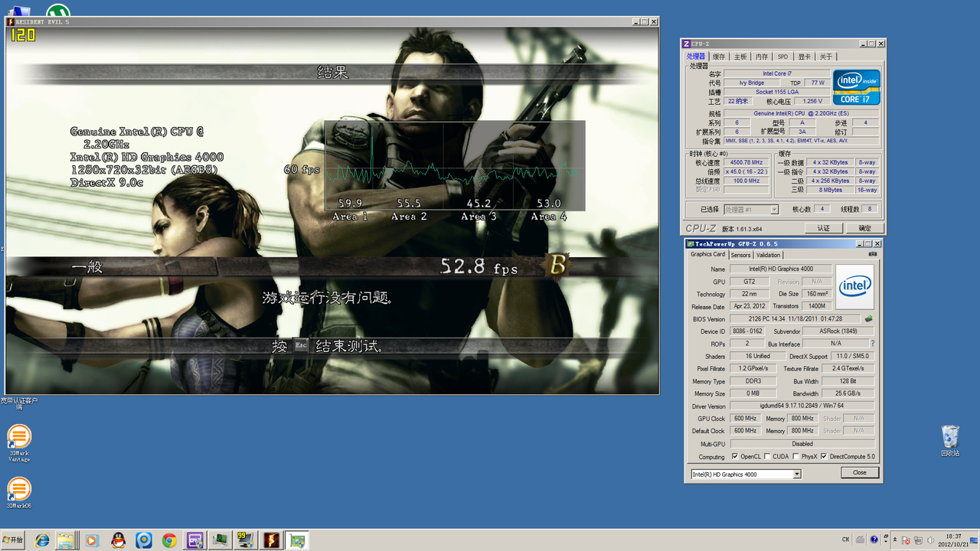Viewport: 980px width, 551px height.
Task: Click the Area 3 label in the benchmark graph
Action: [x=479, y=217]
